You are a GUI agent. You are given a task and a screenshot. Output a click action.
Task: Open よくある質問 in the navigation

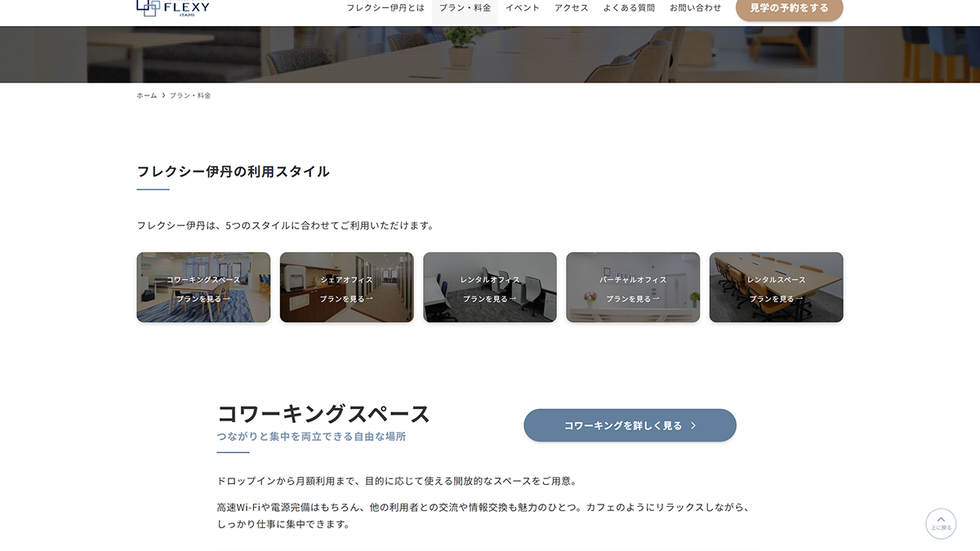tap(629, 8)
